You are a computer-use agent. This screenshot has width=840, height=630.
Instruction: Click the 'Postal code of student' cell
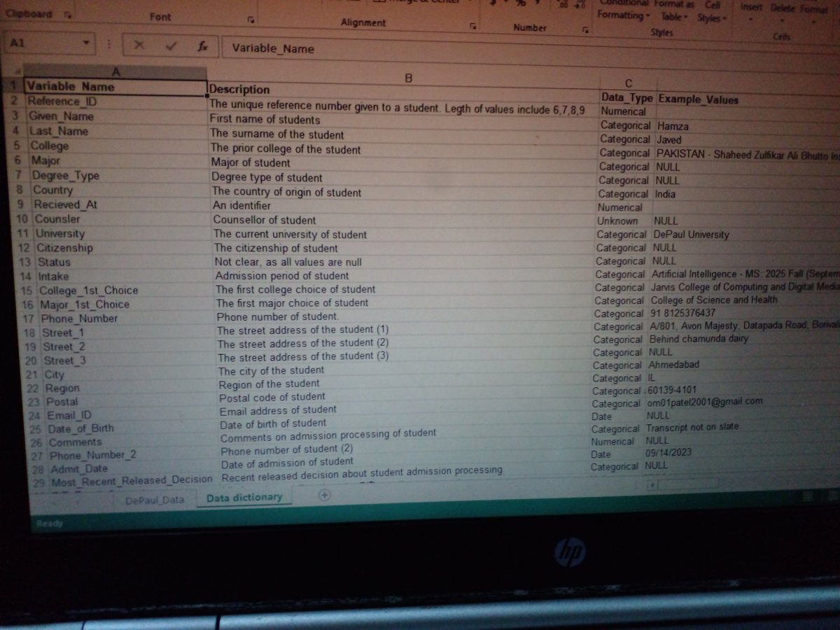[405, 396]
